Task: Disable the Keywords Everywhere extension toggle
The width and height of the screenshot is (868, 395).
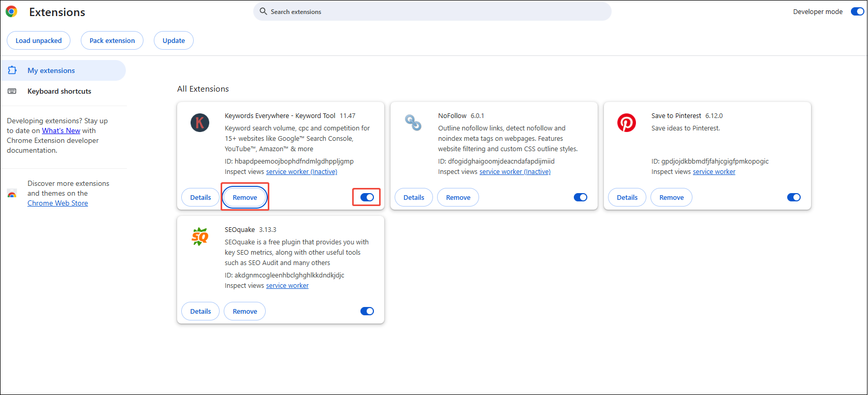Action: click(367, 197)
